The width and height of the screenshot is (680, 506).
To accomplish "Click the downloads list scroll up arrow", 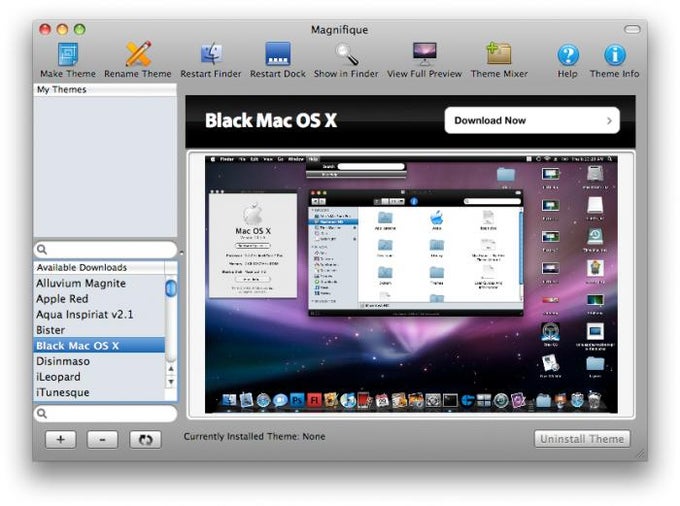I will click(x=171, y=369).
